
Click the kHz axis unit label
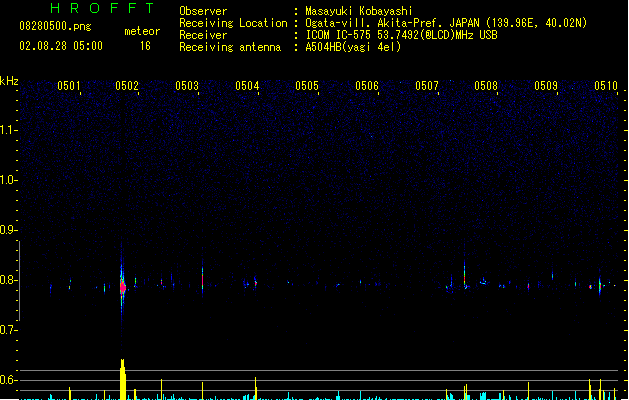pos(9,81)
